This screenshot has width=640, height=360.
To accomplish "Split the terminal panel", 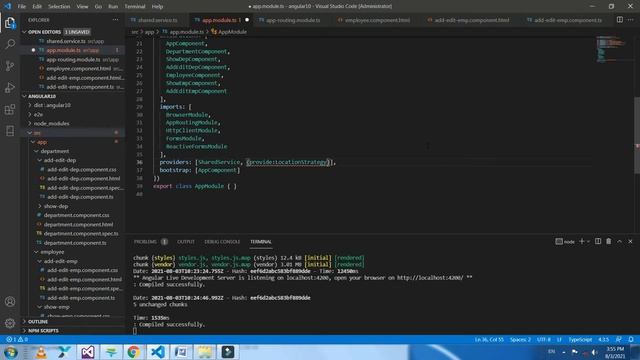I will [598, 241].
